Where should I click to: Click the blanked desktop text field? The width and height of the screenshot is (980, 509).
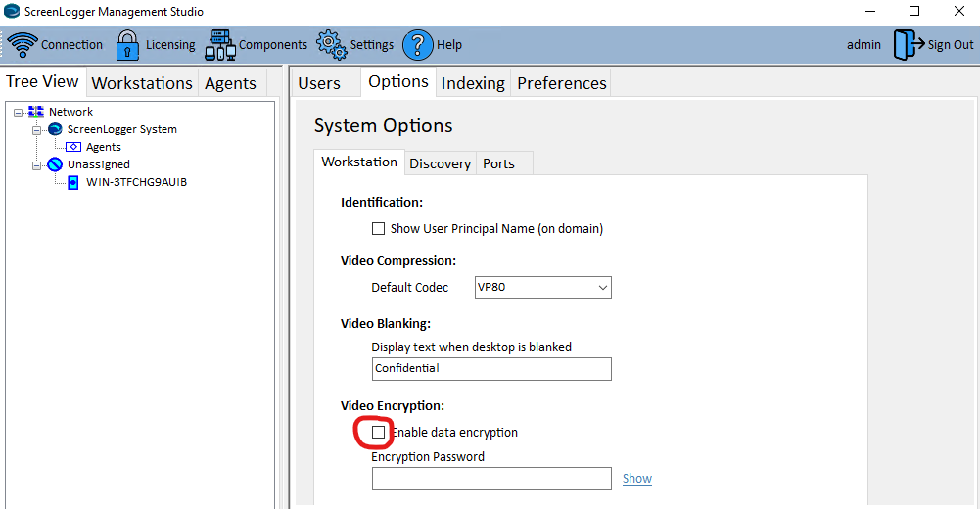coord(491,369)
